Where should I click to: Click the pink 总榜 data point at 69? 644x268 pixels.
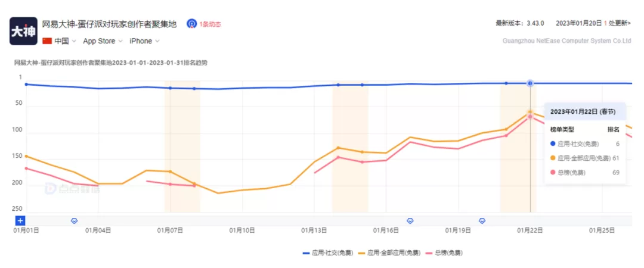click(x=530, y=117)
